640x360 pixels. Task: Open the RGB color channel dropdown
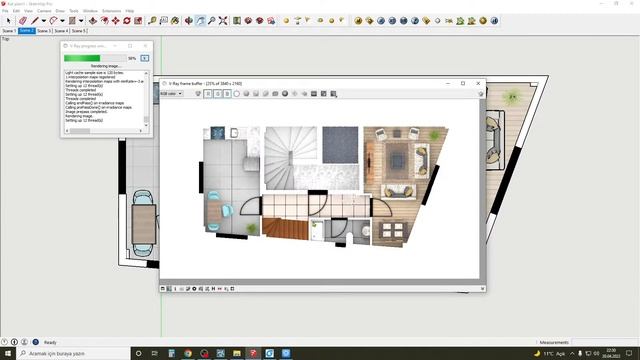point(171,94)
